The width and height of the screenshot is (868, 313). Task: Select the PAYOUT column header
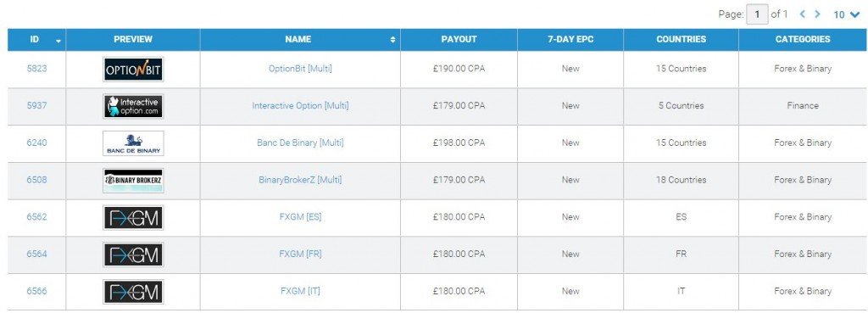pyautogui.click(x=459, y=40)
